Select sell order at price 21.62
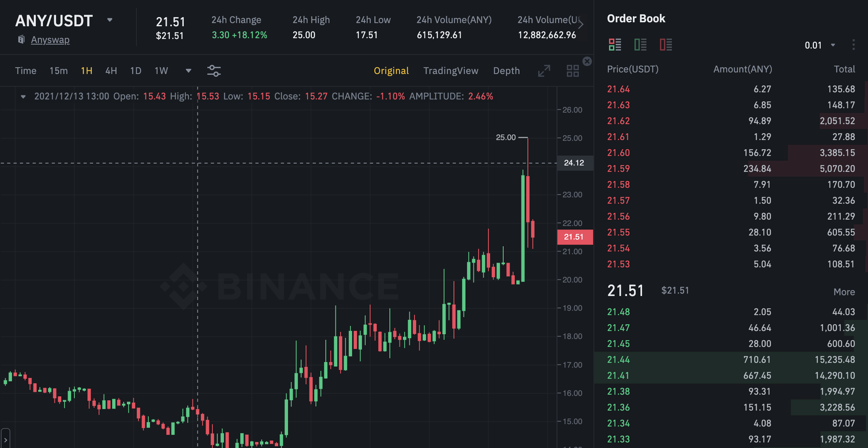 731,121
